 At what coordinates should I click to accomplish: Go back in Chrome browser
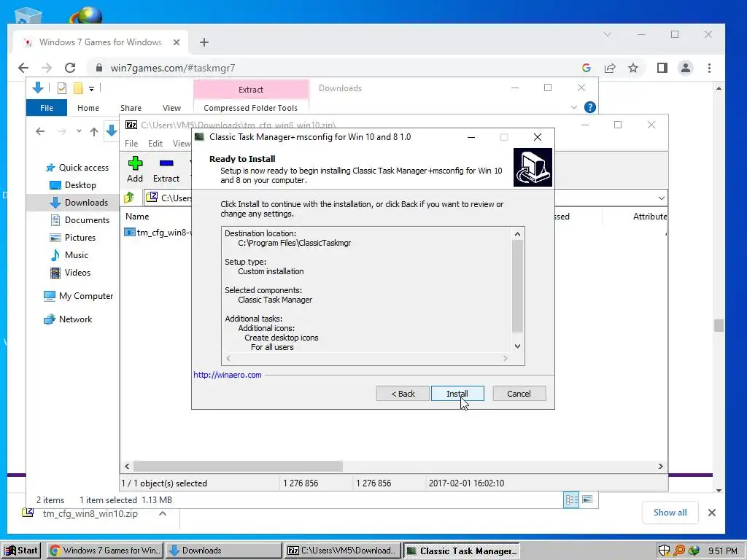[x=23, y=68]
